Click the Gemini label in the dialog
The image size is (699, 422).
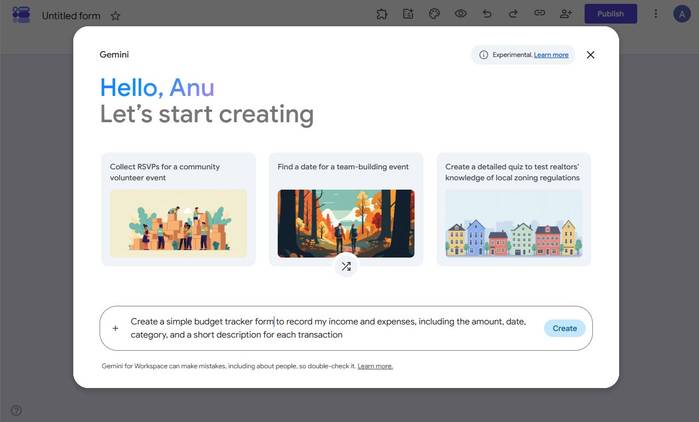click(x=114, y=54)
